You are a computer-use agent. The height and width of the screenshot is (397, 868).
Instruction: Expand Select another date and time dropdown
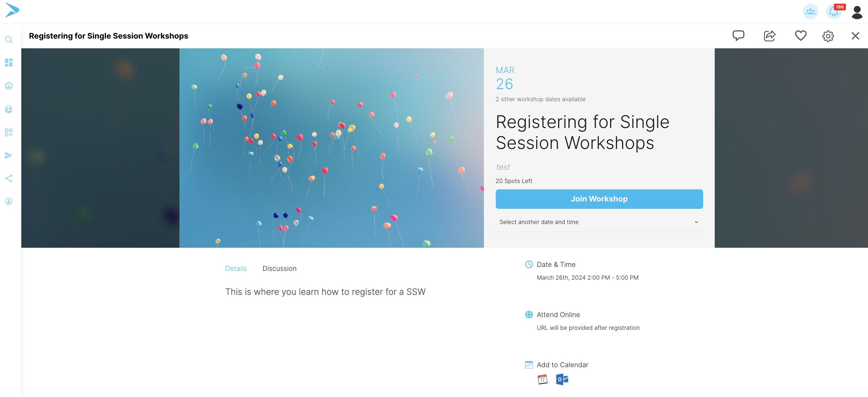click(599, 222)
